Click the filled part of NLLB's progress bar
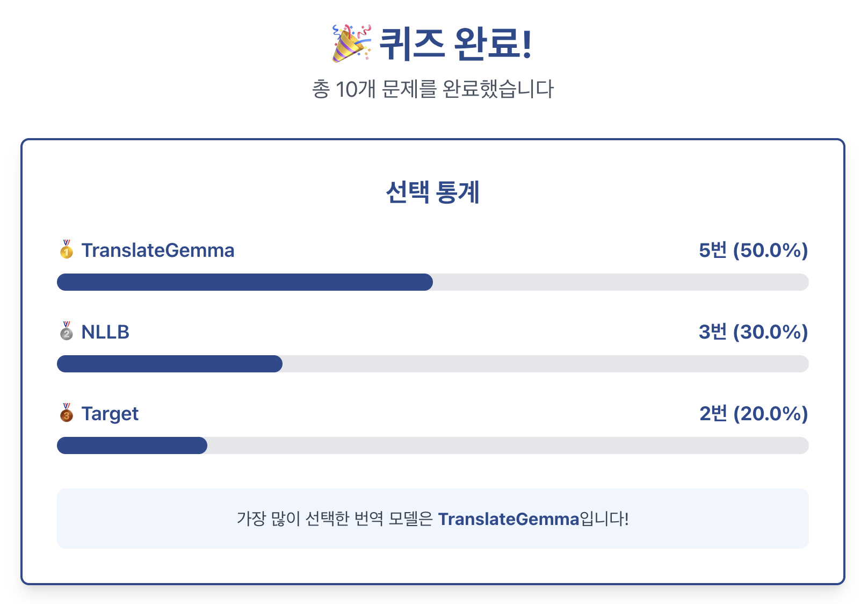Viewport: 868px width, 604px height. click(x=170, y=364)
